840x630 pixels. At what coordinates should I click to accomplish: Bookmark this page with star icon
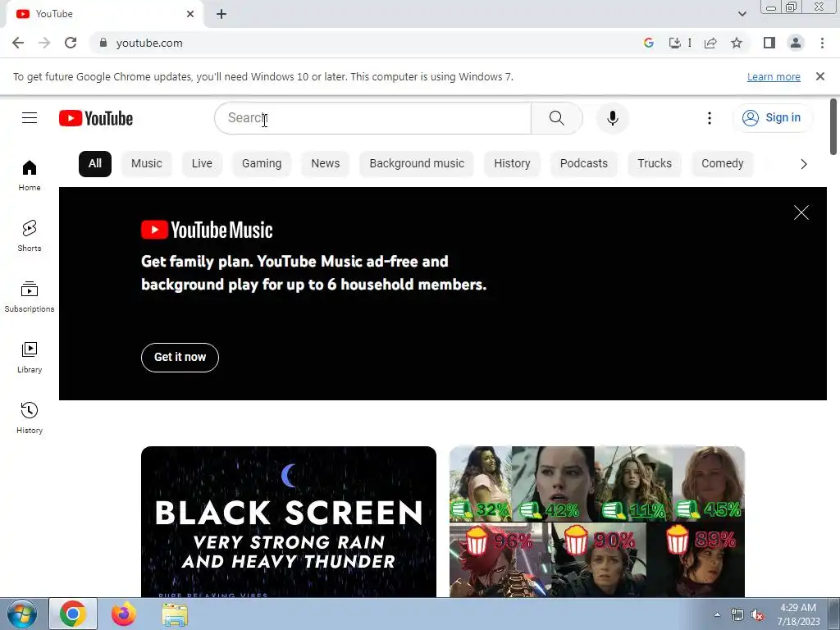click(x=737, y=43)
